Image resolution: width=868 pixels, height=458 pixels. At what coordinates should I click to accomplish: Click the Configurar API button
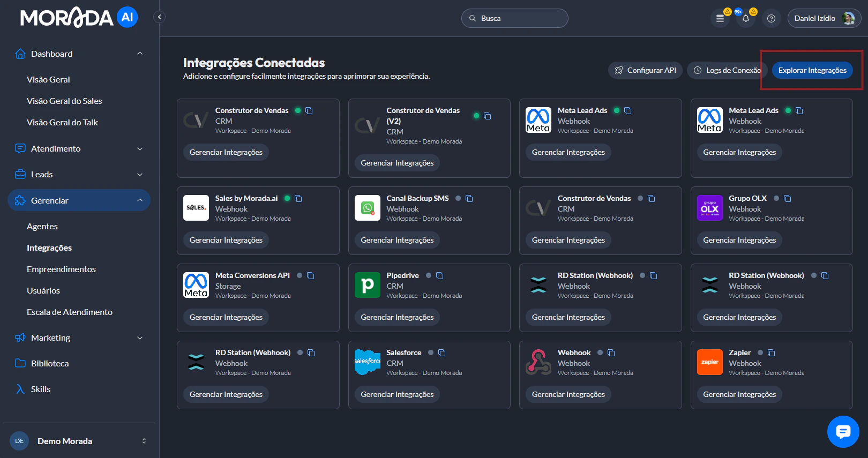pyautogui.click(x=645, y=70)
